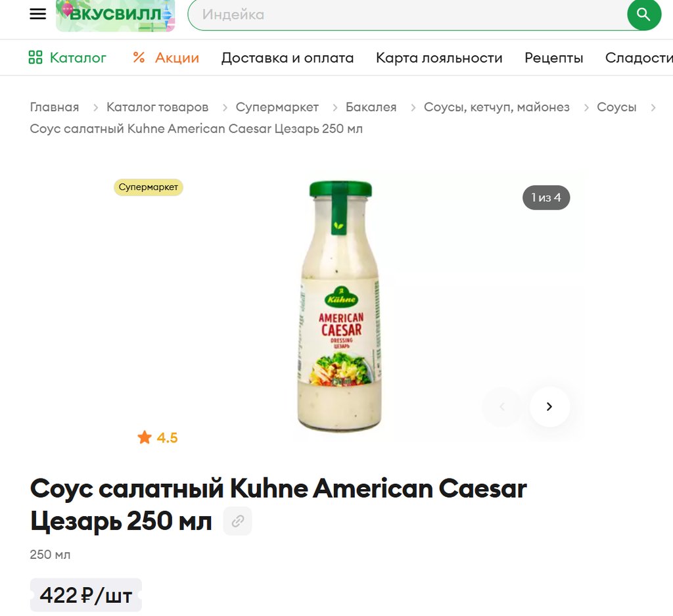
Task: Go to Главная breadcrumb
Action: (55, 107)
